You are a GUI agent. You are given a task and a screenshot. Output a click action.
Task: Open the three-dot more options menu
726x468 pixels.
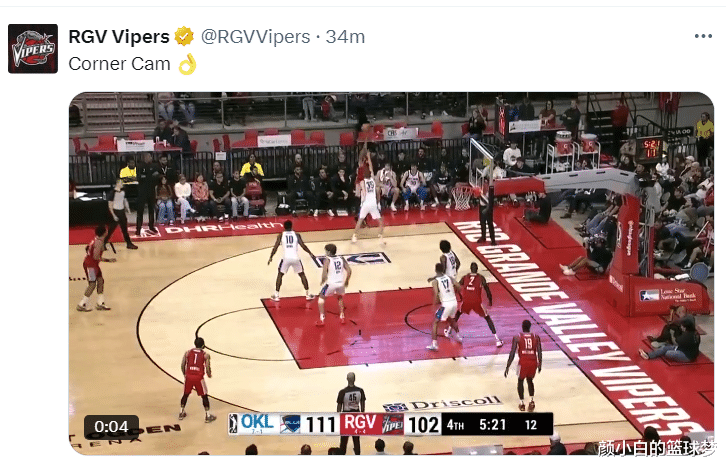703,36
